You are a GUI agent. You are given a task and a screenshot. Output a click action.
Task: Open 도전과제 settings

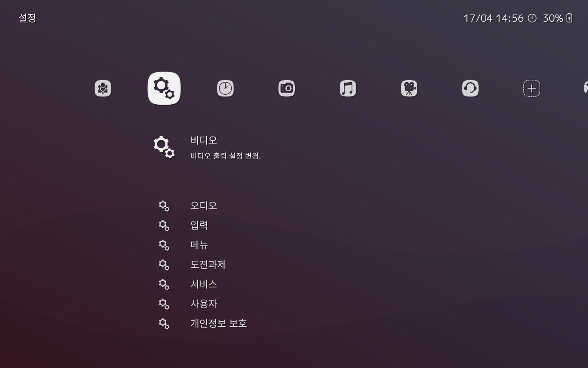[x=208, y=265]
